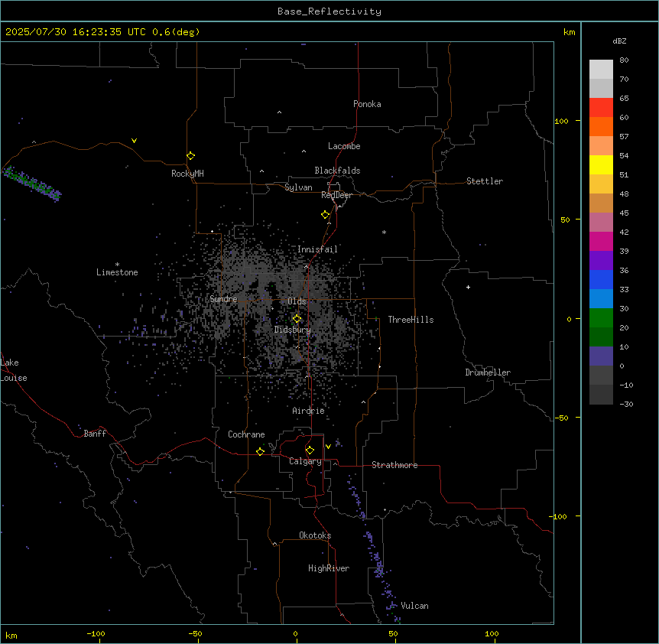This screenshot has height=644, width=659.
Task: Click the Limestone label
Action: tap(117, 272)
